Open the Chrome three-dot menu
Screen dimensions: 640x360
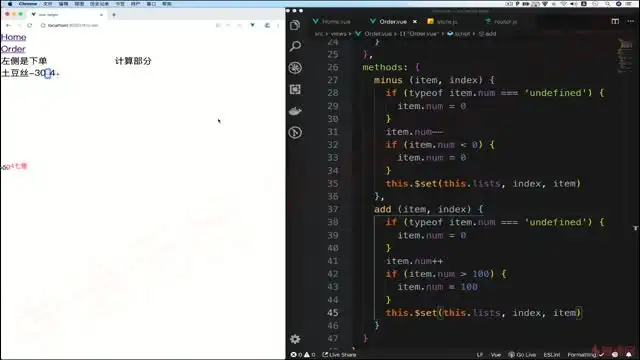[x=279, y=25]
